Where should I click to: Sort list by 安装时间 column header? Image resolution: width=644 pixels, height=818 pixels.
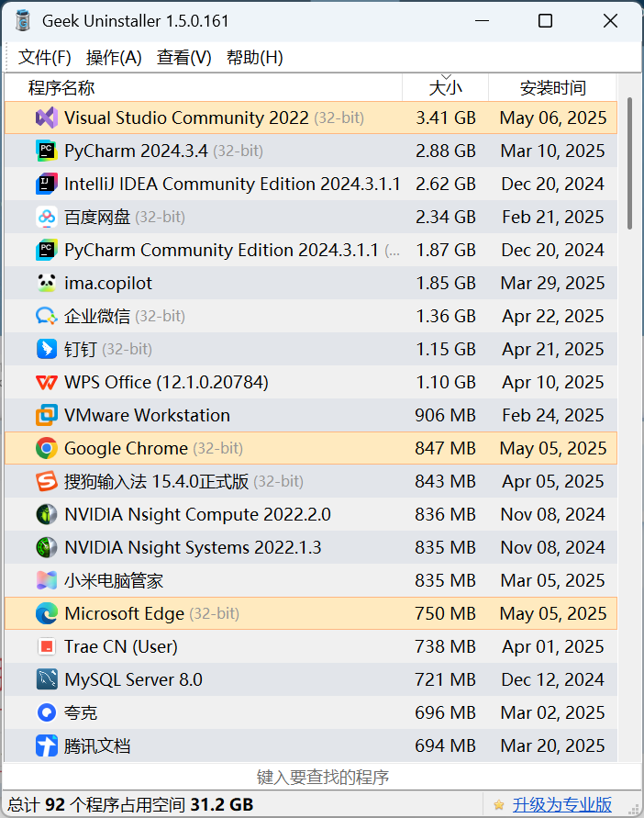[553, 87]
